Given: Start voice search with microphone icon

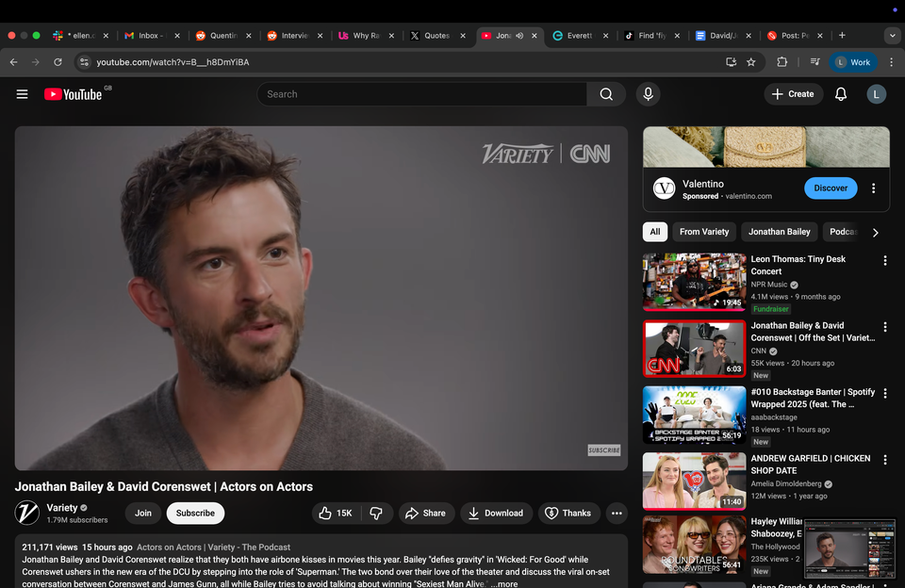Looking at the screenshot, I should (648, 94).
